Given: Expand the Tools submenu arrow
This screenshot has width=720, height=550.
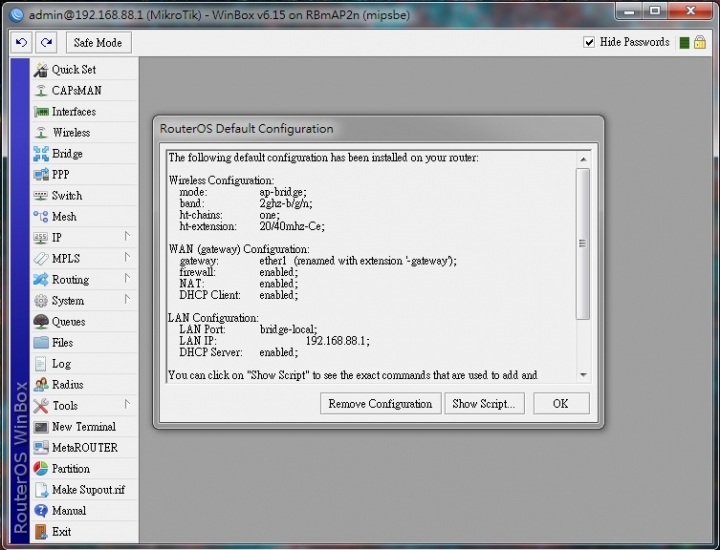Looking at the screenshot, I should [x=127, y=404].
